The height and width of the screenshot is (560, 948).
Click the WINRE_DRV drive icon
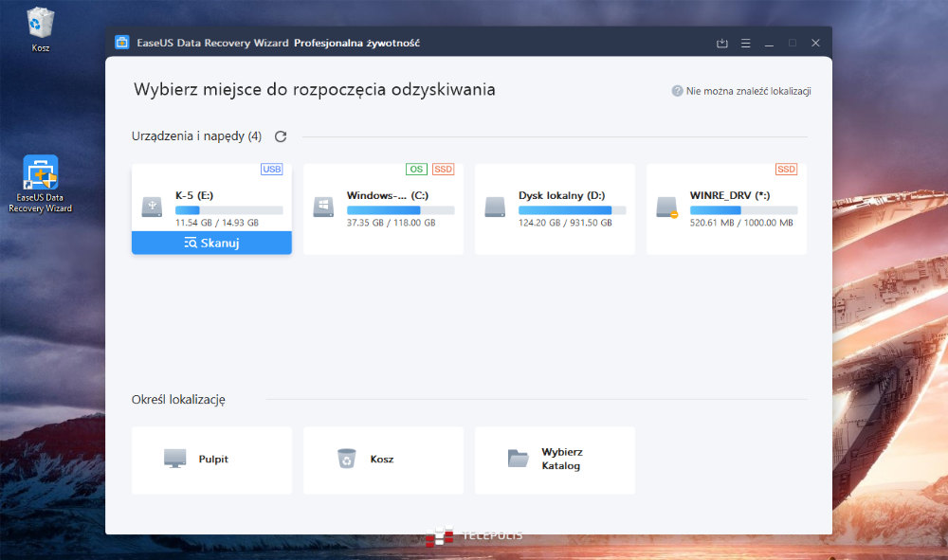667,208
